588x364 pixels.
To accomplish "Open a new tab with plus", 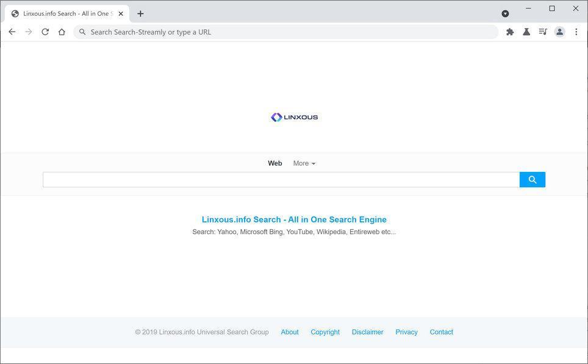I will [140, 13].
